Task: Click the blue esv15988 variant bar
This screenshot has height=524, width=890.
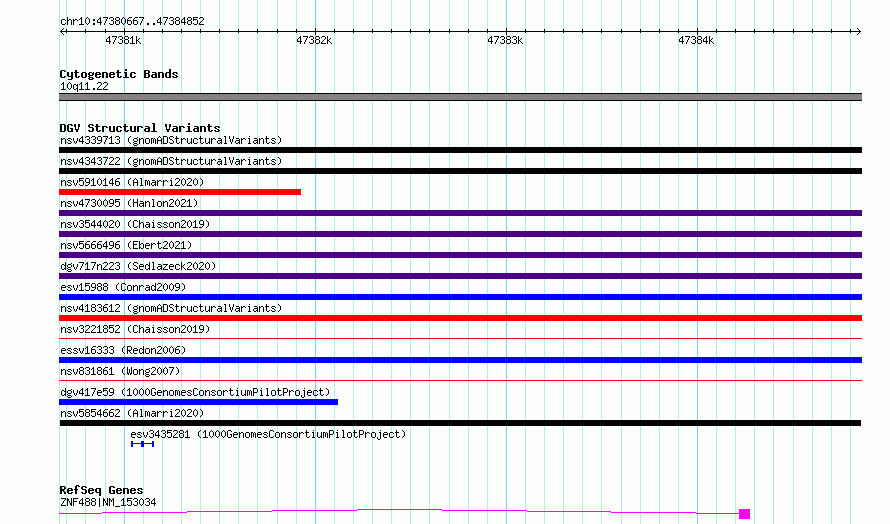Action: (x=460, y=297)
